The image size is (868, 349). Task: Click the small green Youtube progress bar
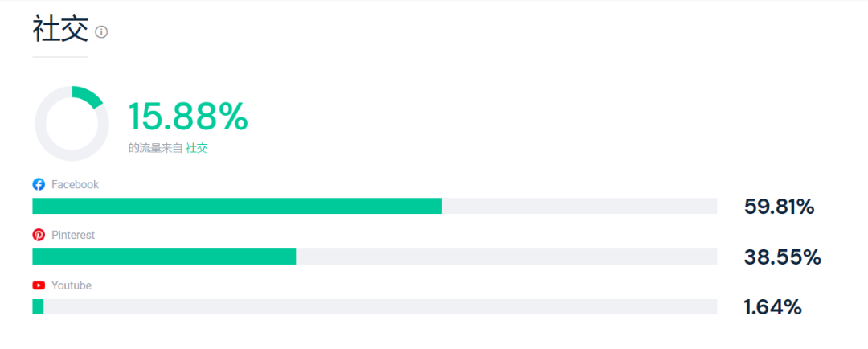[38, 306]
